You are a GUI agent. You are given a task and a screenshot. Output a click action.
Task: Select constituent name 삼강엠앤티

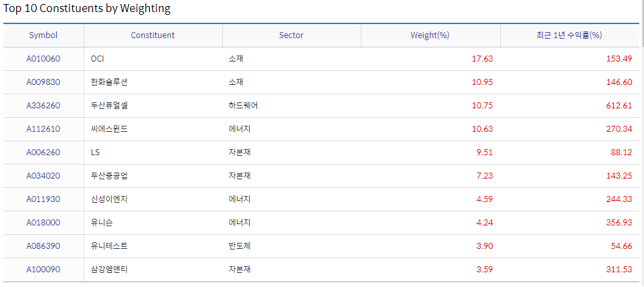coord(109,270)
